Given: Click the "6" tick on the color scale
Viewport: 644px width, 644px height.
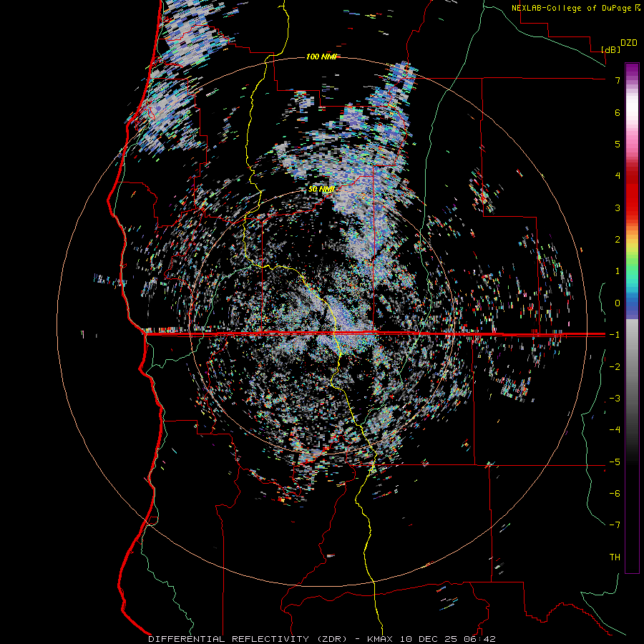Looking at the screenshot, I should pos(618,112).
